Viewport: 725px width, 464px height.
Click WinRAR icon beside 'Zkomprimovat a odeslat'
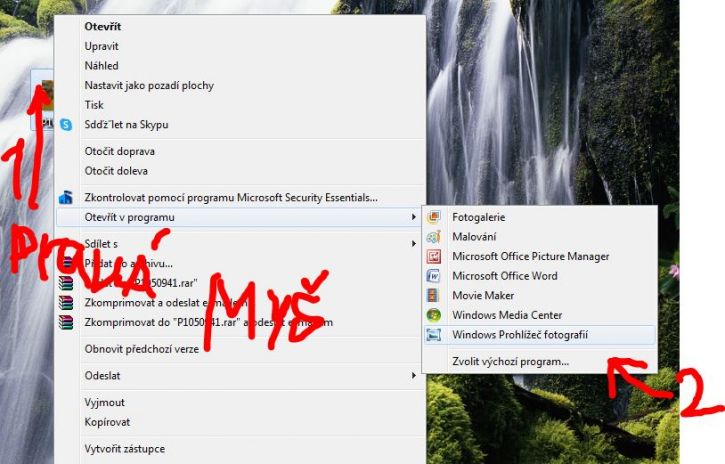tap(66, 302)
